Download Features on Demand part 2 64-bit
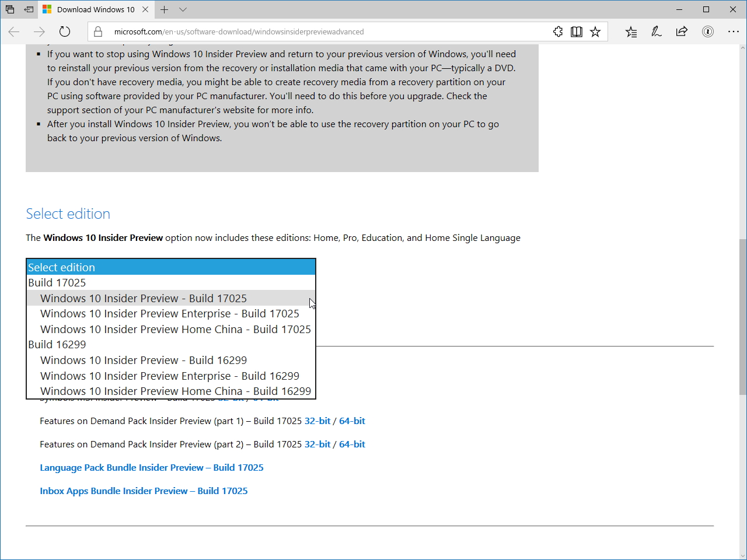The height and width of the screenshot is (560, 747). (352, 444)
